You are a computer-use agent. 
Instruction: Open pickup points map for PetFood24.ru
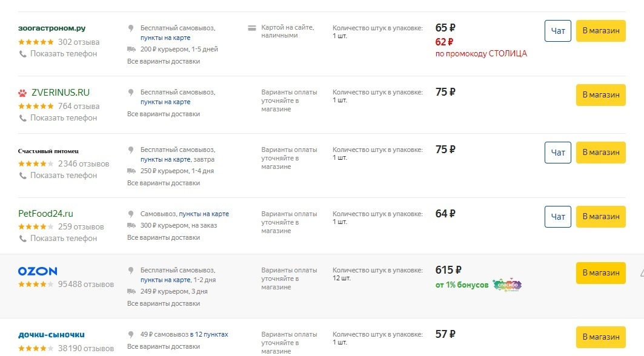pos(204,214)
